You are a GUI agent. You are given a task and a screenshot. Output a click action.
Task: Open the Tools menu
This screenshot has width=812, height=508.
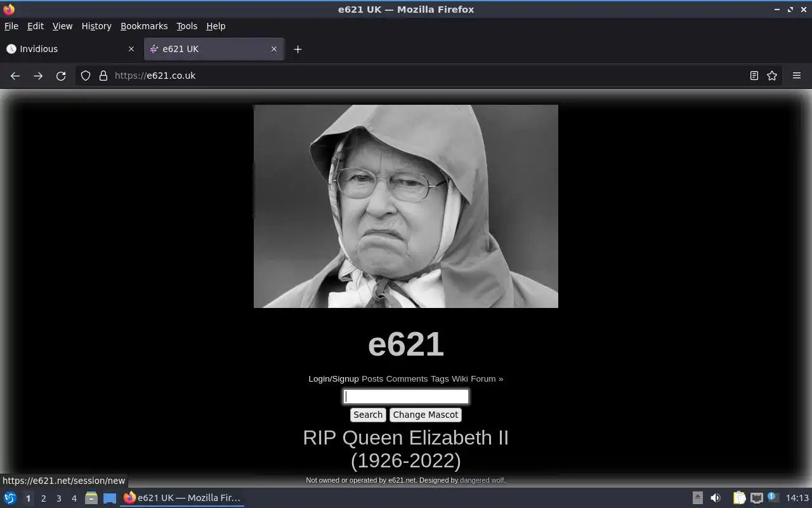pyautogui.click(x=187, y=26)
